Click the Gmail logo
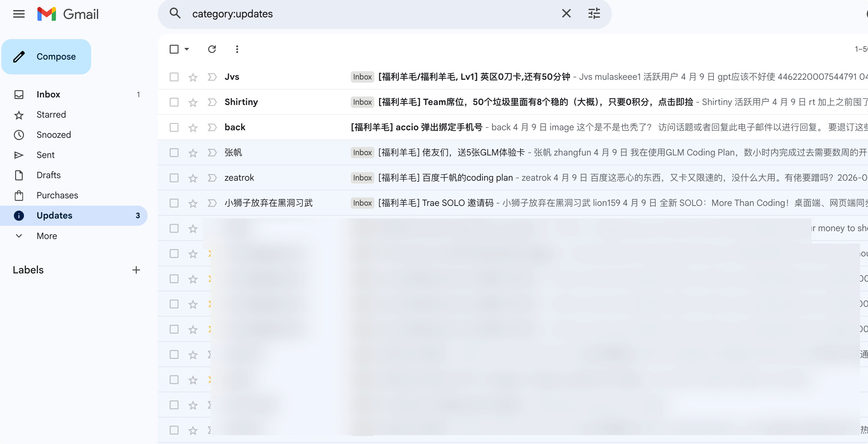The width and height of the screenshot is (868, 444). pos(68,14)
